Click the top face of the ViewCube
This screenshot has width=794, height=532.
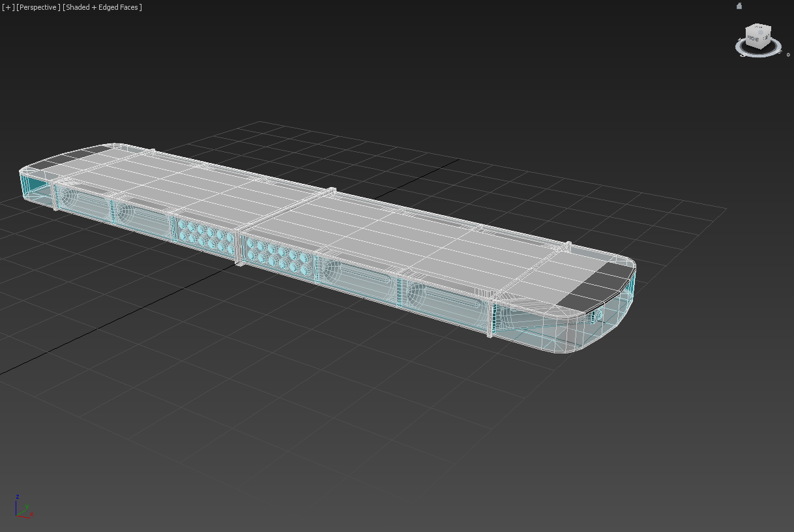point(759,27)
